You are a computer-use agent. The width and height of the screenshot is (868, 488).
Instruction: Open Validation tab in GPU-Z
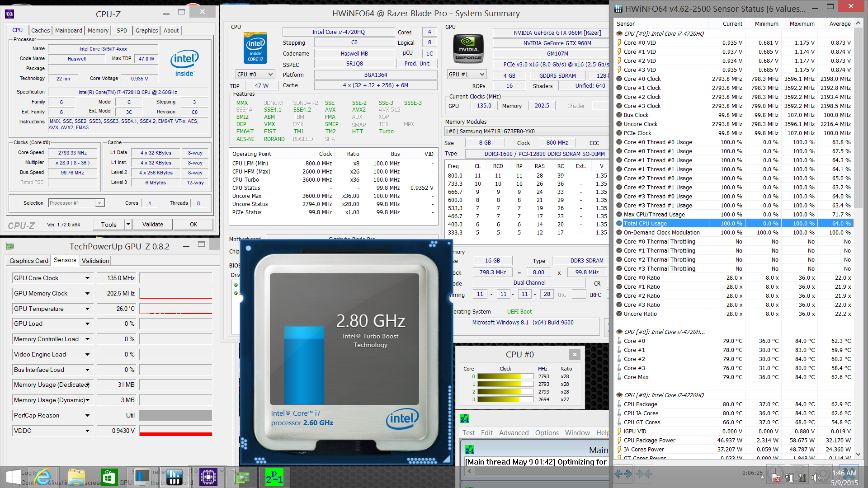95,261
